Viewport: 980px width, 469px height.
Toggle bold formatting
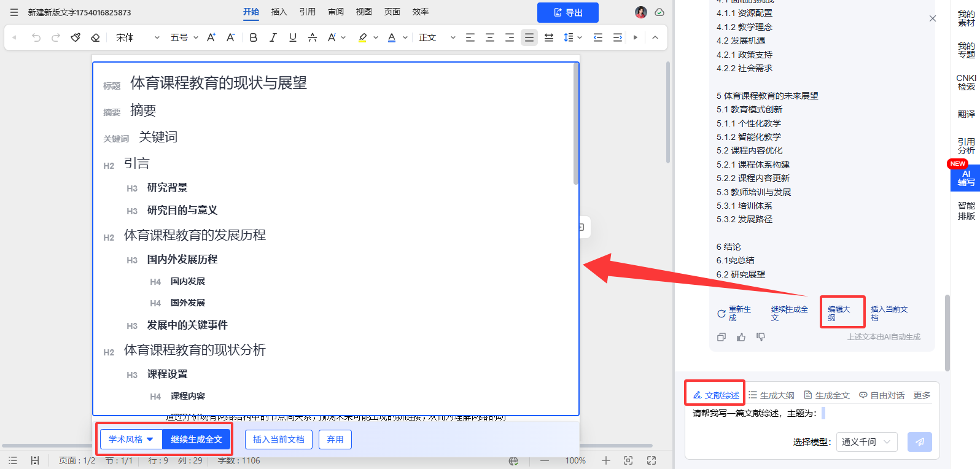[254, 37]
